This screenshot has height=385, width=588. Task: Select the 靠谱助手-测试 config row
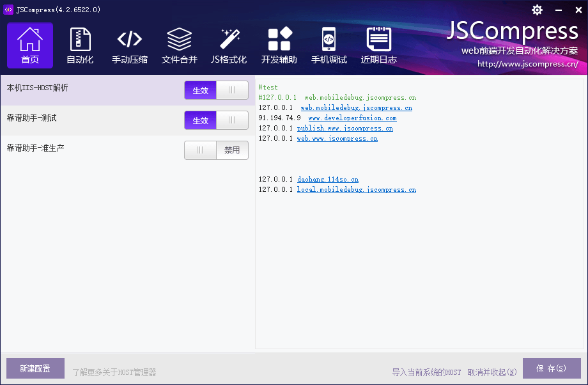[x=127, y=120]
